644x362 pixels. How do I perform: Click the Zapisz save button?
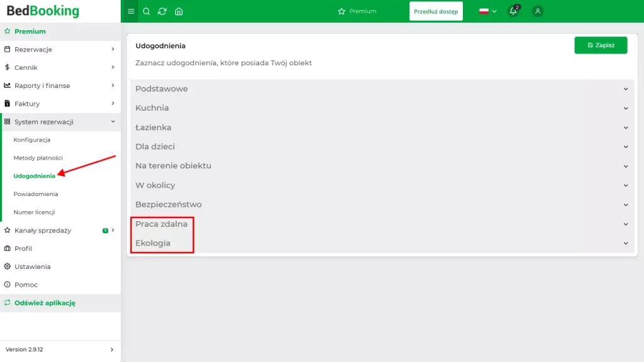tap(601, 45)
